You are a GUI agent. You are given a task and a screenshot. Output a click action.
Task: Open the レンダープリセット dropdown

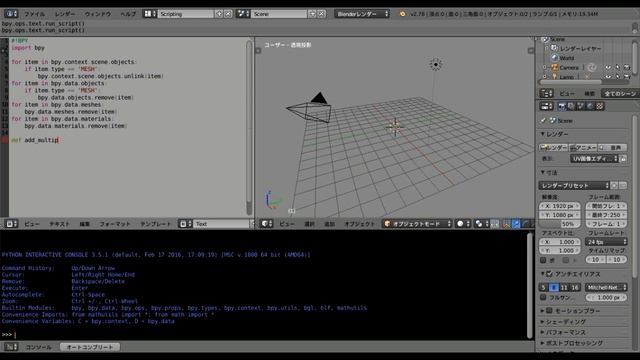coord(574,185)
